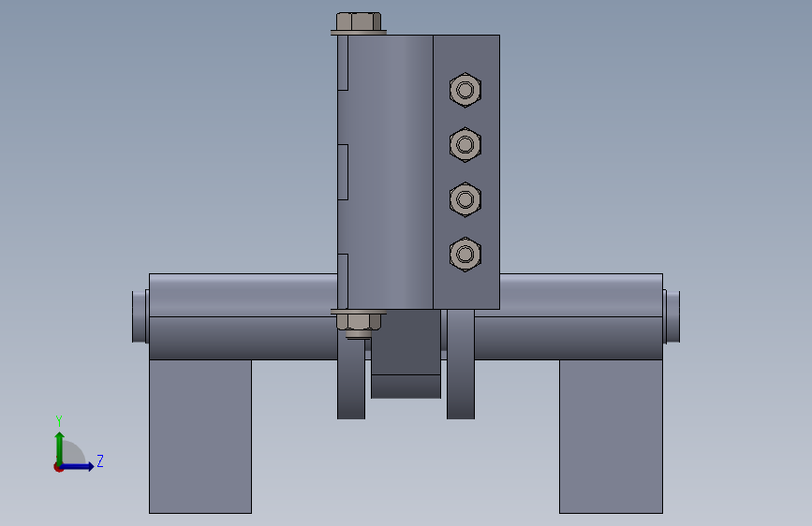Select the second hex nut from the top

(465, 144)
